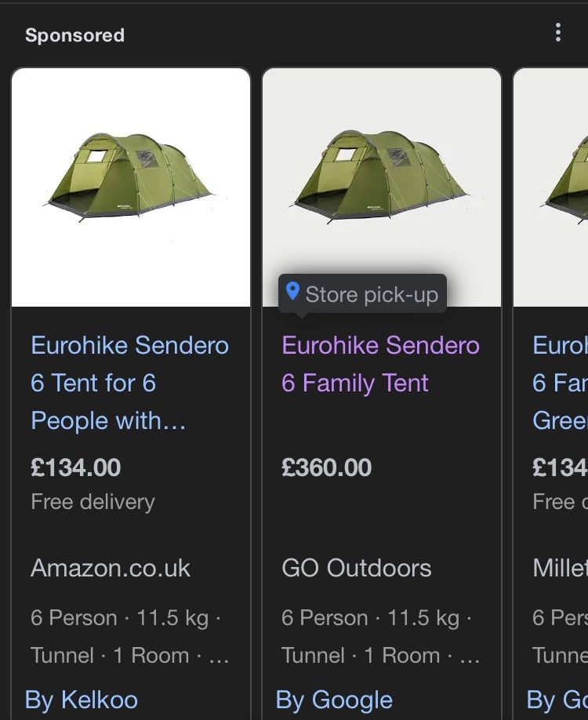The width and height of the screenshot is (588, 720).
Task: Click Free delivery text under Amazon price
Action: coord(93,502)
